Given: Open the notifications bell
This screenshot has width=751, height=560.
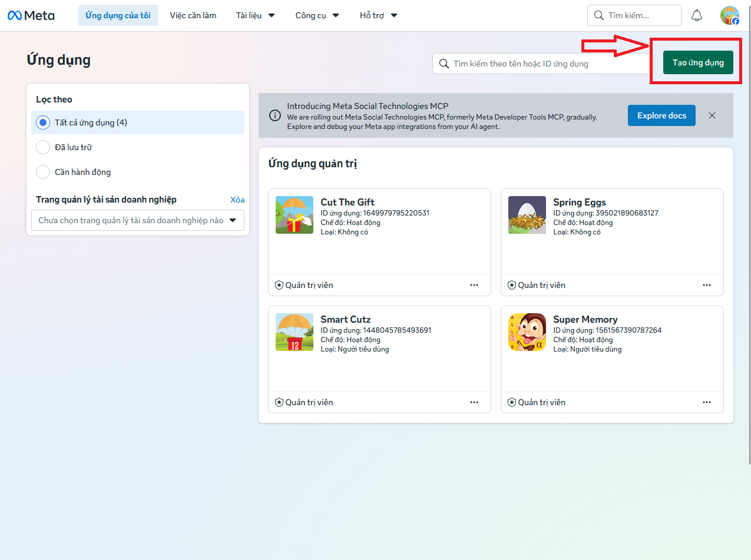Looking at the screenshot, I should [697, 15].
